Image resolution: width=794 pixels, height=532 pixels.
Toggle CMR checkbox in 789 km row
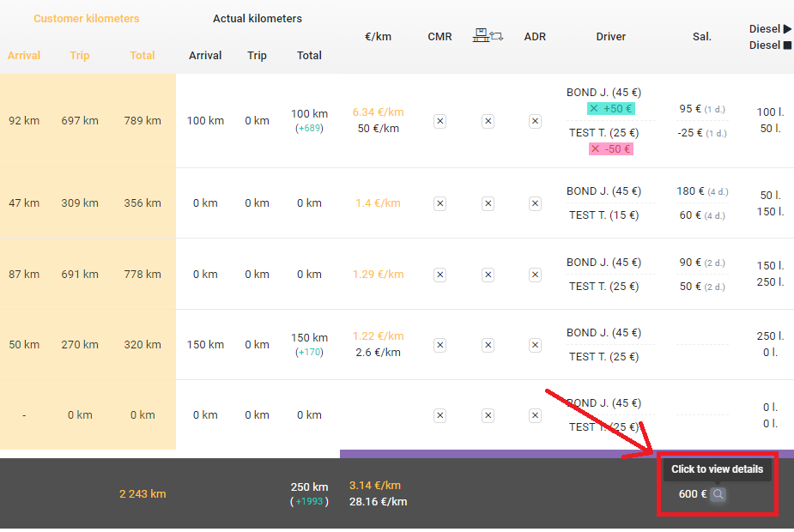click(440, 122)
